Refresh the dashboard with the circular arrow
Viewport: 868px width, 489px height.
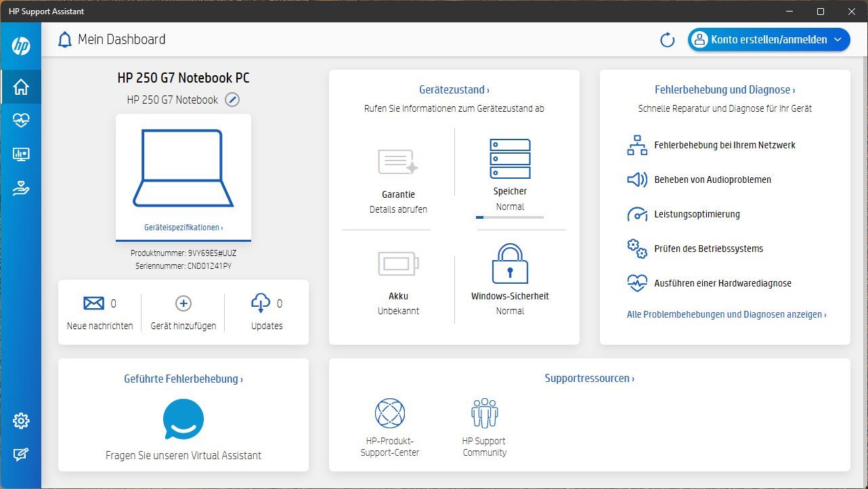click(668, 40)
